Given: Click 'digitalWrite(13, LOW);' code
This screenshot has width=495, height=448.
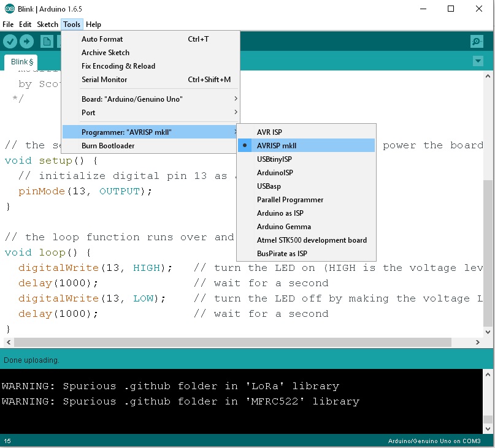Looking at the screenshot, I should 92,298.
